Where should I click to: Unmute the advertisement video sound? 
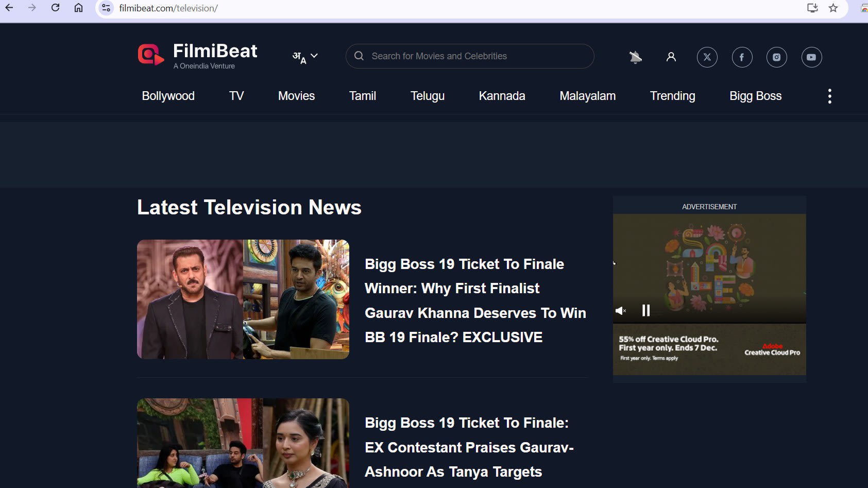pos(621,311)
